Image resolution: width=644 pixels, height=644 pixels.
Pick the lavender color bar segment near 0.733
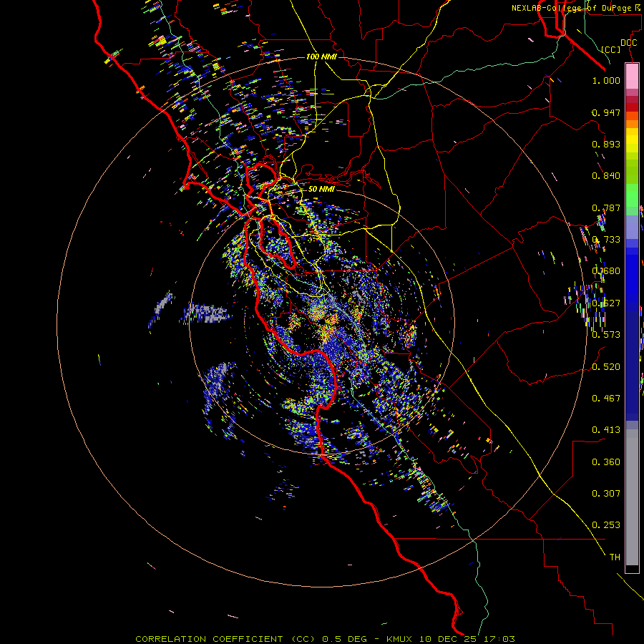632,227
